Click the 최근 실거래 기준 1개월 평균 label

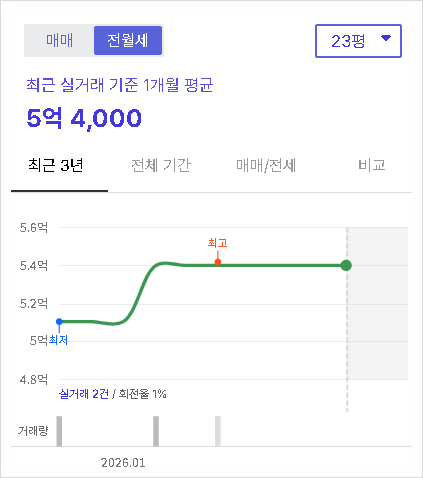point(120,85)
